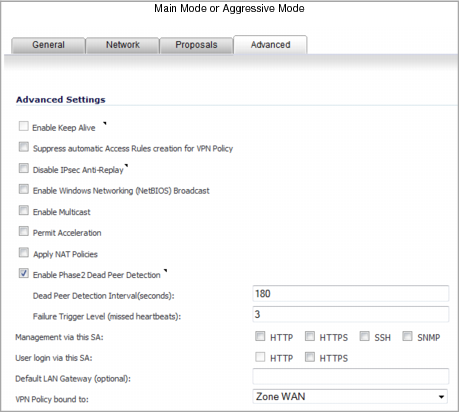460x412 pixels.
Task: Click the Dead Peer Detection Interval field
Action: (x=351, y=294)
